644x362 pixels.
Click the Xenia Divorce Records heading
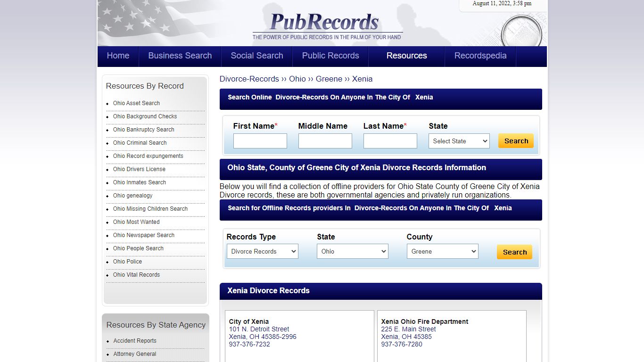point(269,290)
